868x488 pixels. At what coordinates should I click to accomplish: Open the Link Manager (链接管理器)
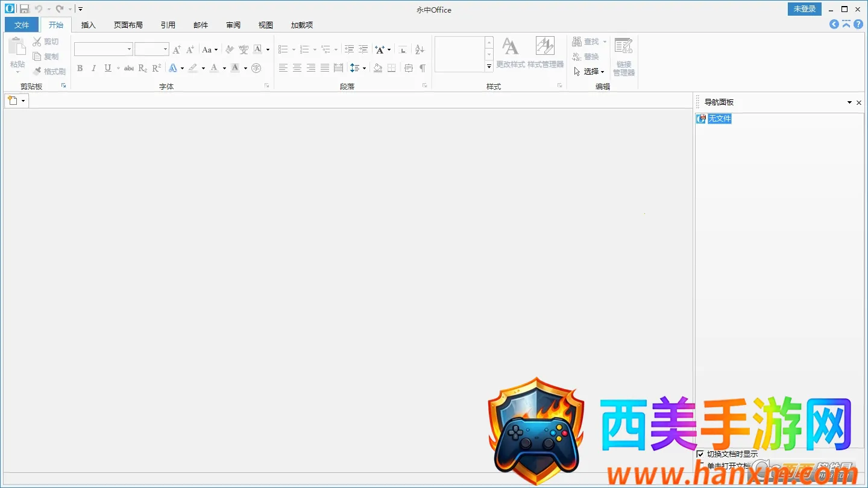coord(624,56)
